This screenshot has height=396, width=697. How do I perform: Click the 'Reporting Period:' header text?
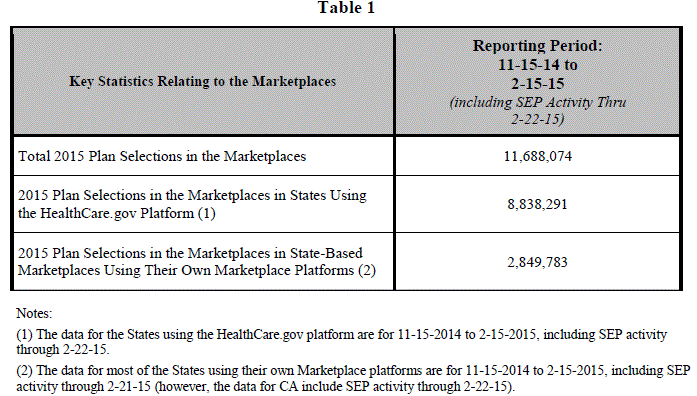(537, 46)
